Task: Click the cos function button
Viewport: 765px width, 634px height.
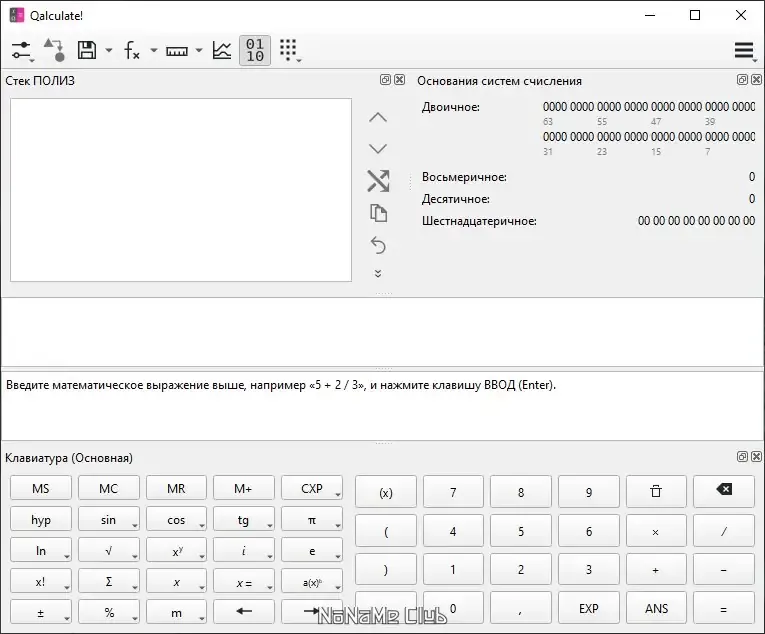Action: (176, 519)
